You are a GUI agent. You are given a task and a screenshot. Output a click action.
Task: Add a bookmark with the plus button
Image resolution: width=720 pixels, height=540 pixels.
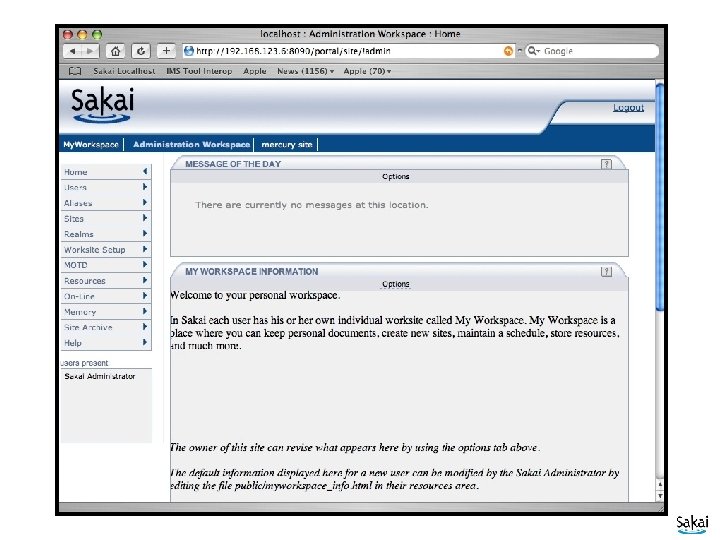pyautogui.click(x=166, y=51)
